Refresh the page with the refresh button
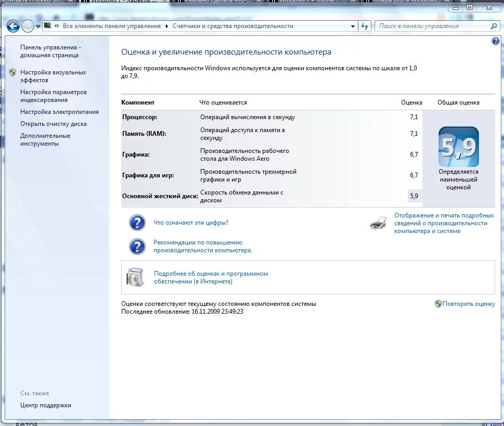 (364, 26)
